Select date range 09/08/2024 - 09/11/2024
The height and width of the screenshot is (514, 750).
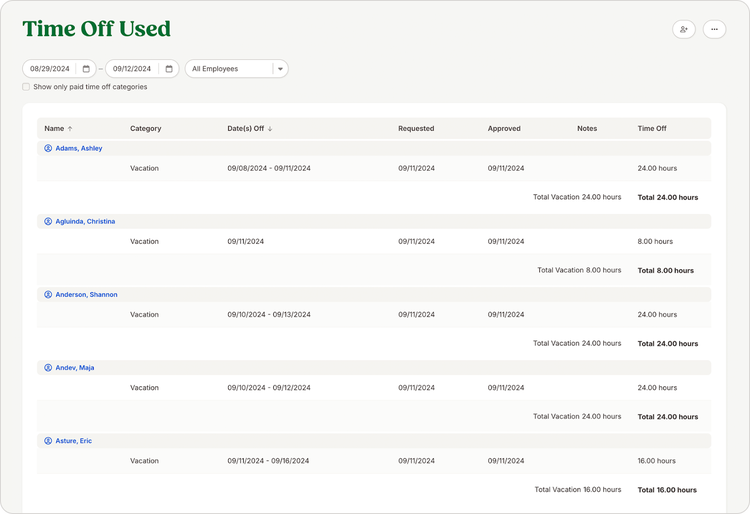269,168
